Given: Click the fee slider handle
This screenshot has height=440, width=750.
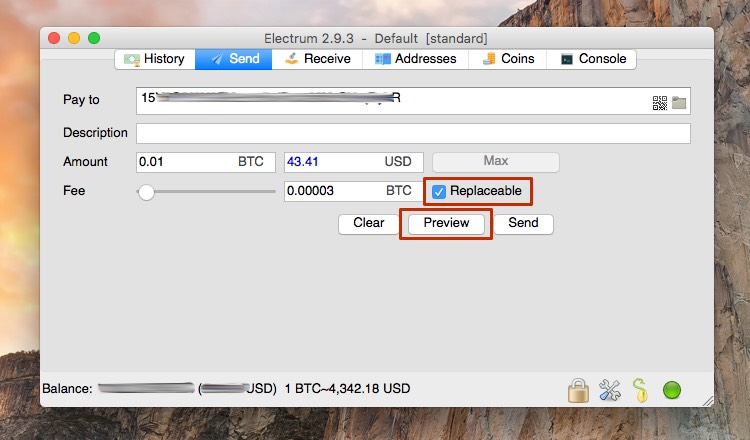Looking at the screenshot, I should (x=146, y=192).
